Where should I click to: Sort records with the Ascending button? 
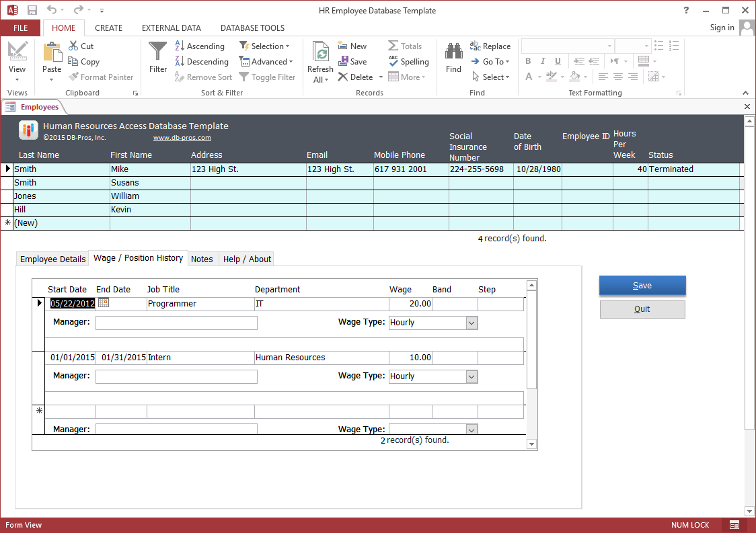click(x=200, y=46)
